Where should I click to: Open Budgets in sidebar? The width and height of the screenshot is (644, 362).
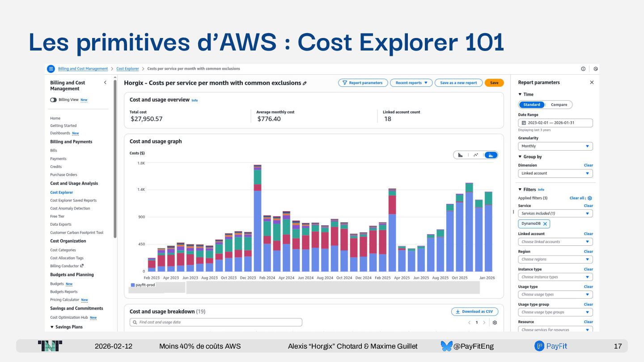pos(57,284)
